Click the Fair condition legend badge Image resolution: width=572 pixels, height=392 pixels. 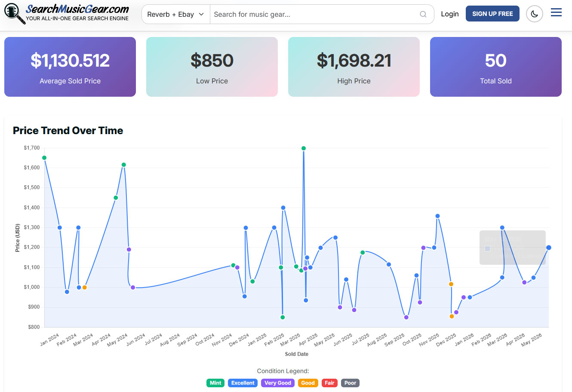(329, 383)
